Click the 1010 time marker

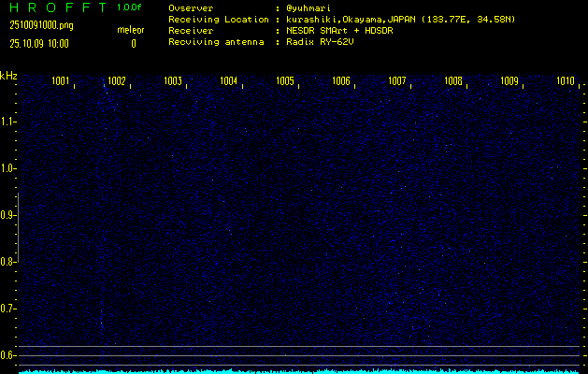click(566, 81)
